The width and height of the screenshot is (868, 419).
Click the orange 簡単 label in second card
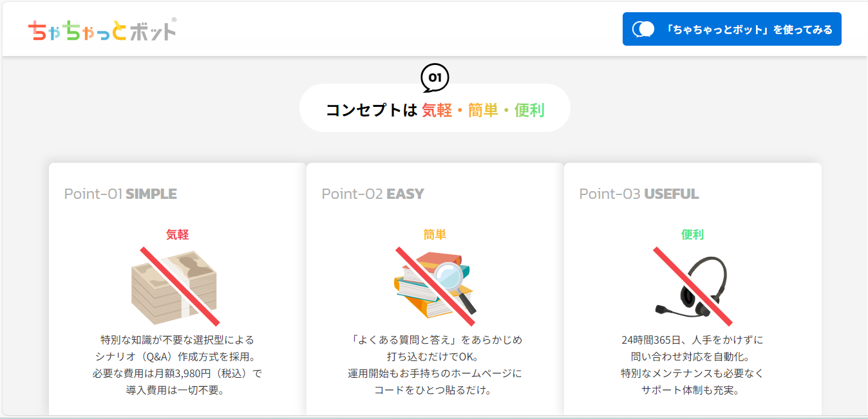click(435, 235)
